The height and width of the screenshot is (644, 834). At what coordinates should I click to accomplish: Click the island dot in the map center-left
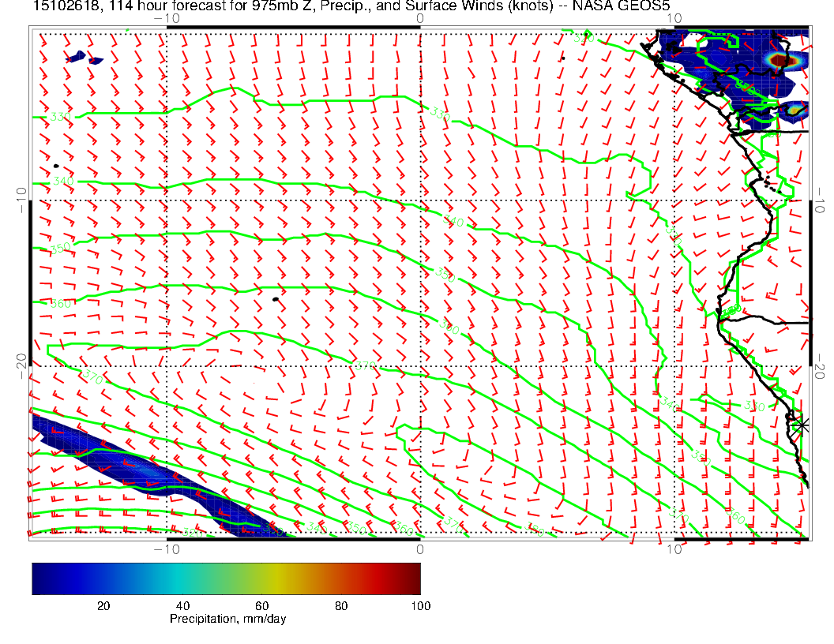(275, 299)
